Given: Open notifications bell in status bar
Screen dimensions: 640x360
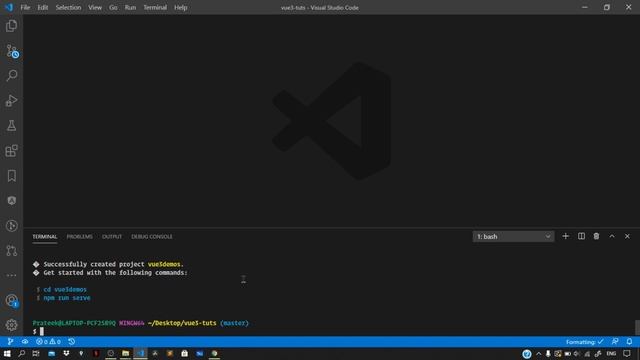Looking at the screenshot, I should [x=629, y=342].
